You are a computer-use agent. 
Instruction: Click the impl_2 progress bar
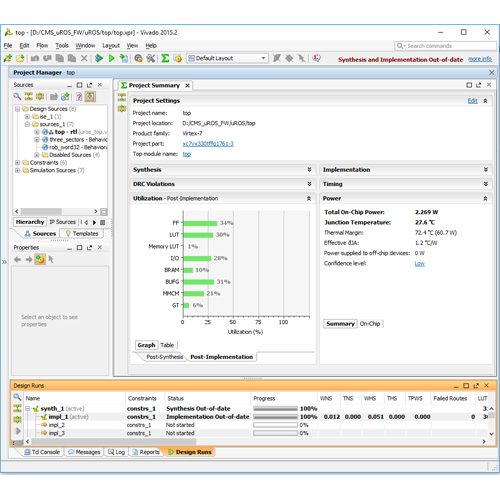pos(275,425)
